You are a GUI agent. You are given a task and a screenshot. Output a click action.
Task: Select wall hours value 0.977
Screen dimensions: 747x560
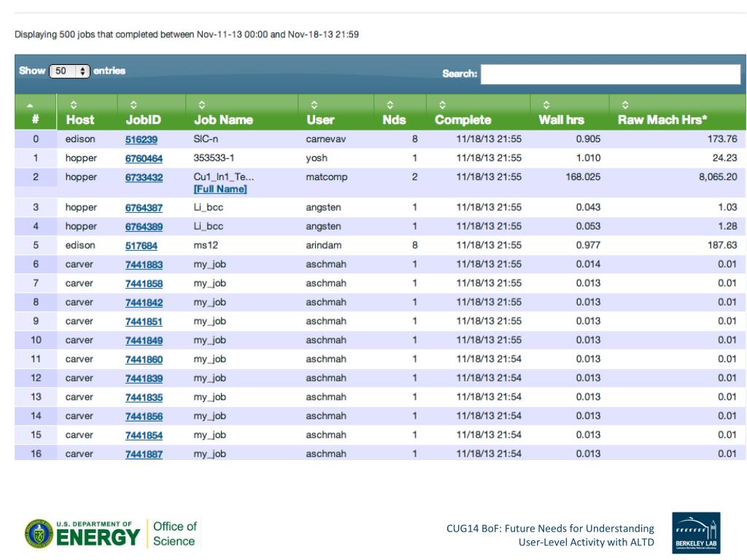click(x=589, y=245)
